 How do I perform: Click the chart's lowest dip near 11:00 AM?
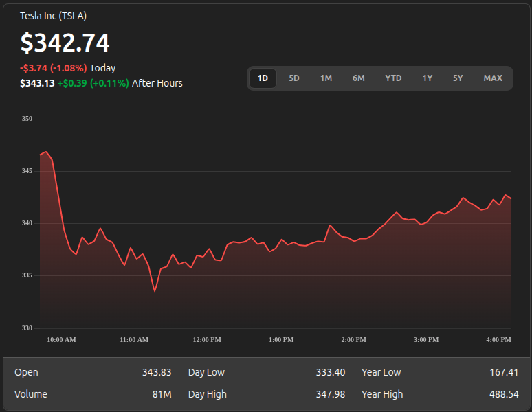click(155, 290)
